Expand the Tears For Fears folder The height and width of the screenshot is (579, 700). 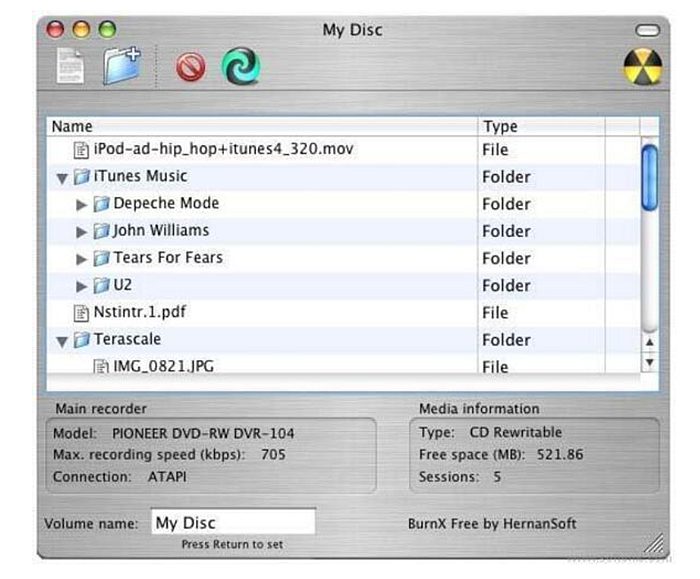81,259
